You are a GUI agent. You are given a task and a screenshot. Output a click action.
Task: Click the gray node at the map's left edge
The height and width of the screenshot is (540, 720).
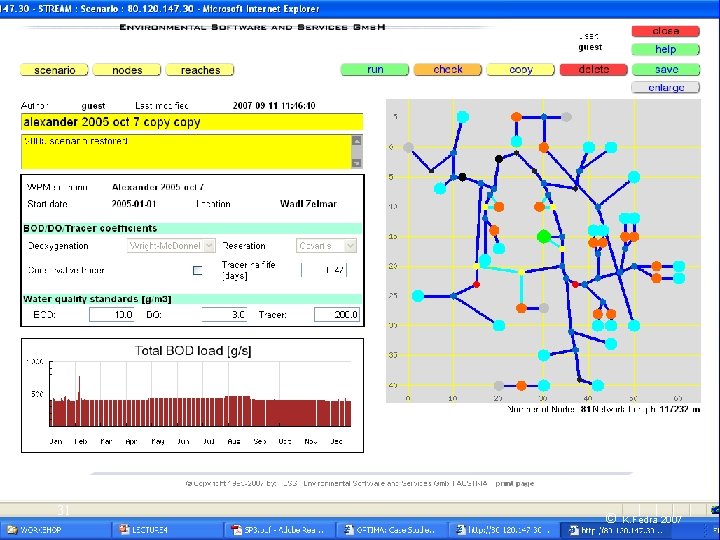(x=408, y=147)
